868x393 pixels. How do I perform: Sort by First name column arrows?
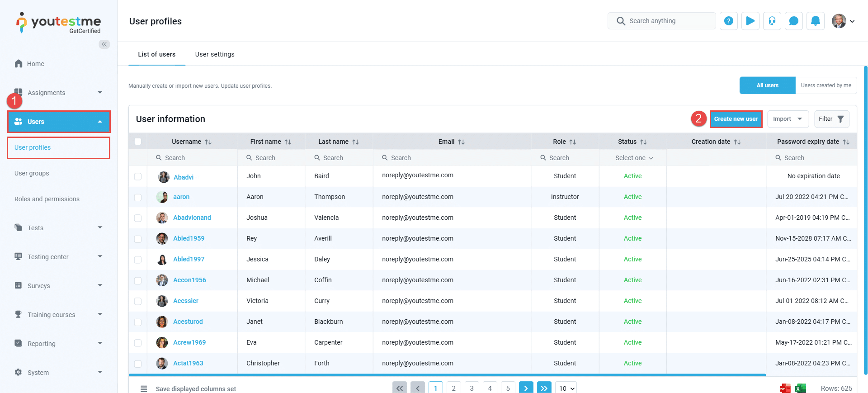[288, 142]
